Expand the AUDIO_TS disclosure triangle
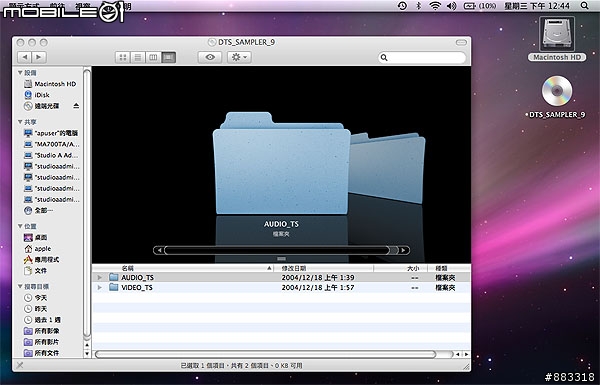 click(100, 277)
